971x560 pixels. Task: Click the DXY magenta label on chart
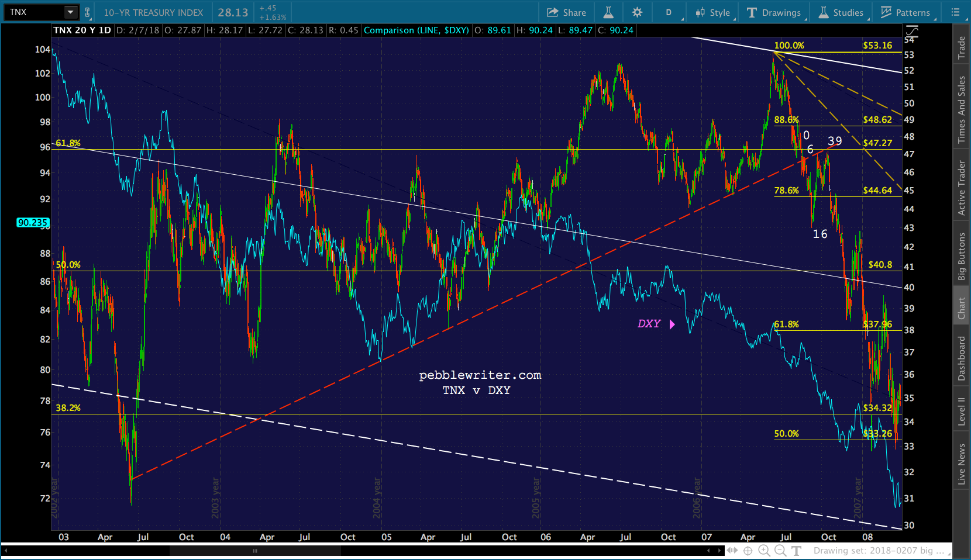coord(649,323)
